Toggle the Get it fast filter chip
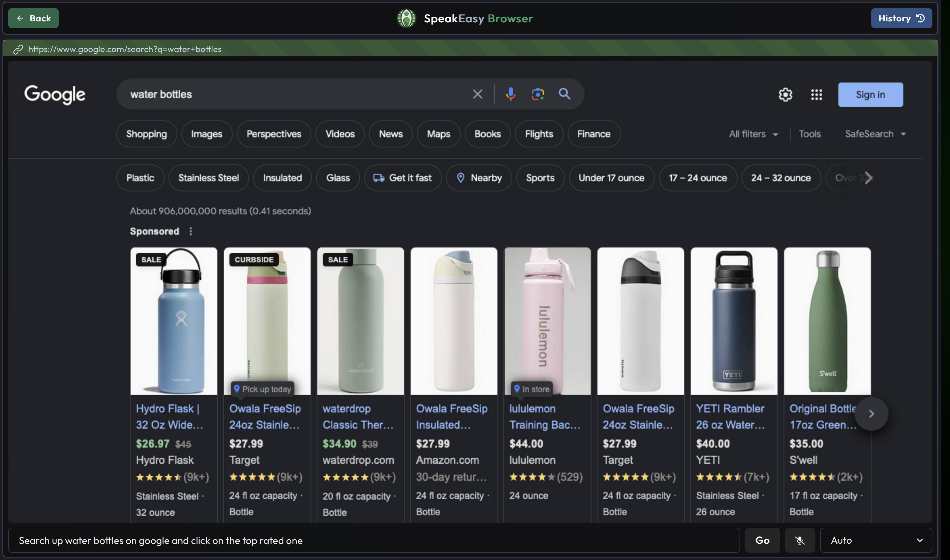The height and width of the screenshot is (560, 950). [402, 178]
